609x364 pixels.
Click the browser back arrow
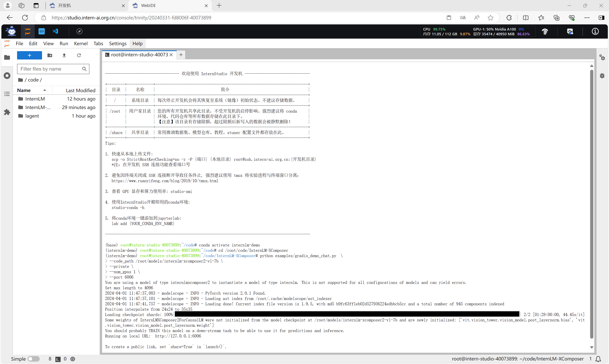(10, 18)
